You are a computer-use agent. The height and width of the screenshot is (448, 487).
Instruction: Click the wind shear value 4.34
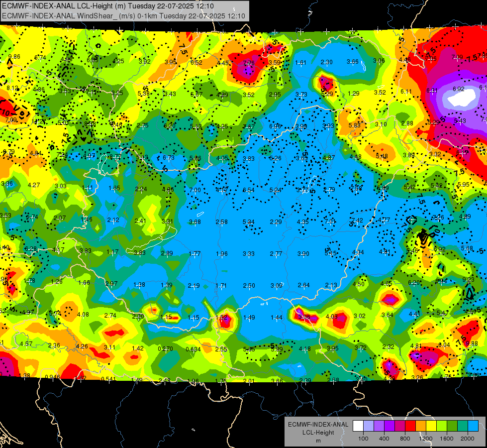(358, 252)
